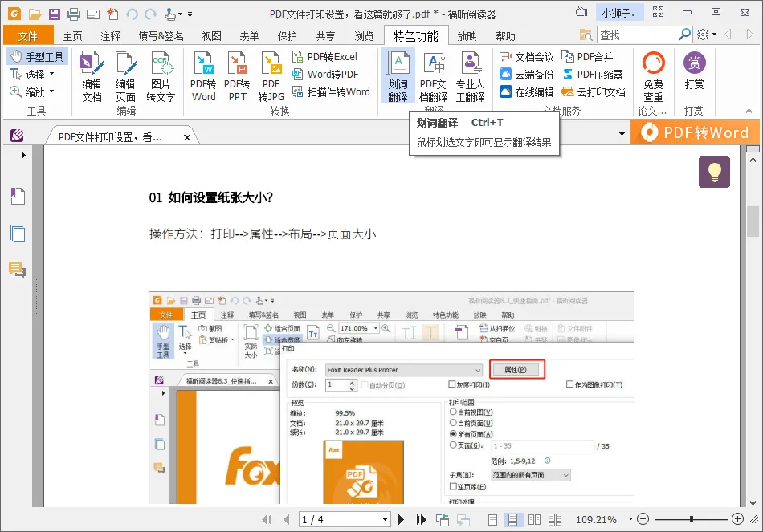Screen dimensions: 763x532
Task: Click the 打赏 reward icon
Action: click(x=695, y=71)
